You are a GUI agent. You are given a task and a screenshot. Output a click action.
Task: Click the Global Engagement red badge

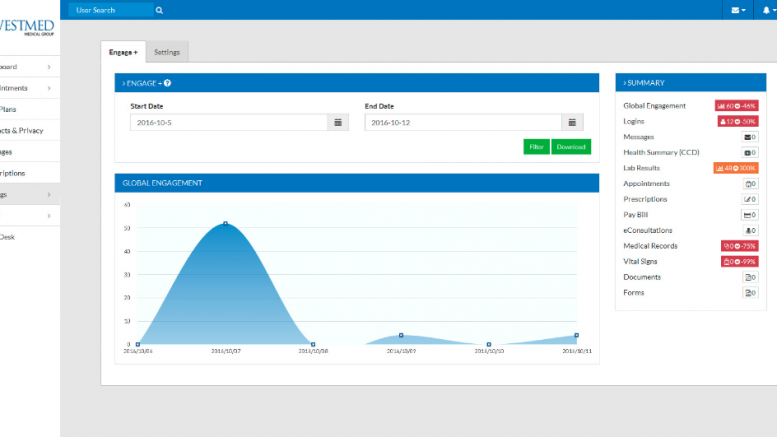pyautogui.click(x=736, y=106)
